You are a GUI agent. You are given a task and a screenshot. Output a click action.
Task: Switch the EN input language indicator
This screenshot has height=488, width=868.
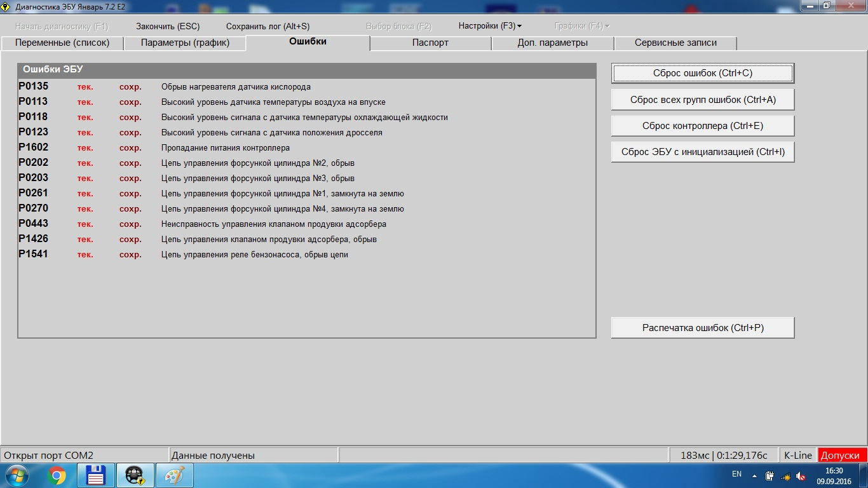pyautogui.click(x=736, y=474)
